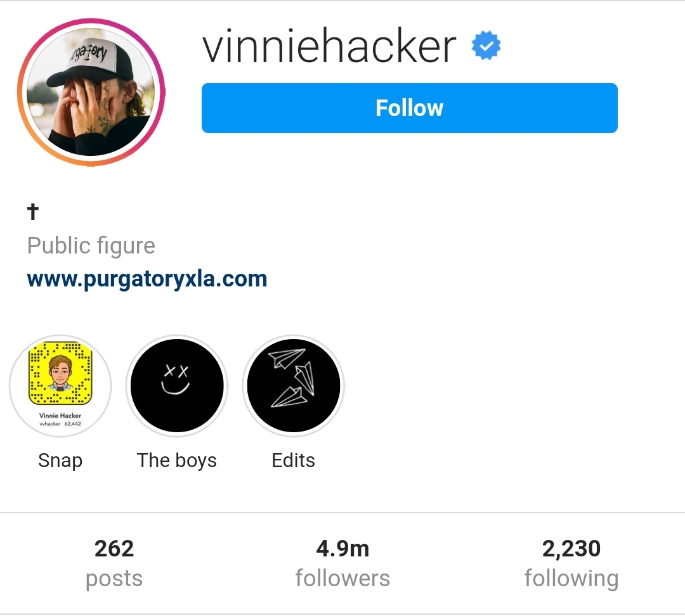
Task: Click the "posts" word label
Action: tap(114, 579)
